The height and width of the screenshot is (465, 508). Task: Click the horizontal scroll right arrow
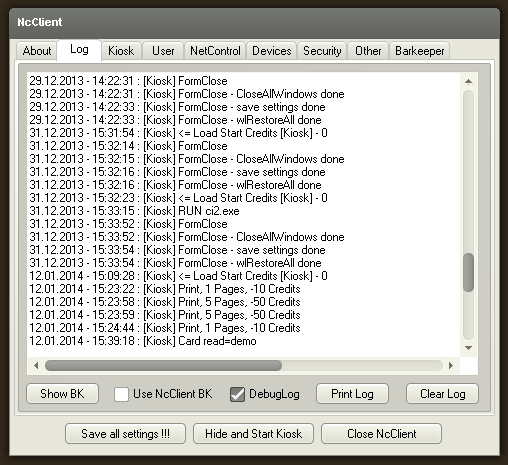(x=451, y=365)
